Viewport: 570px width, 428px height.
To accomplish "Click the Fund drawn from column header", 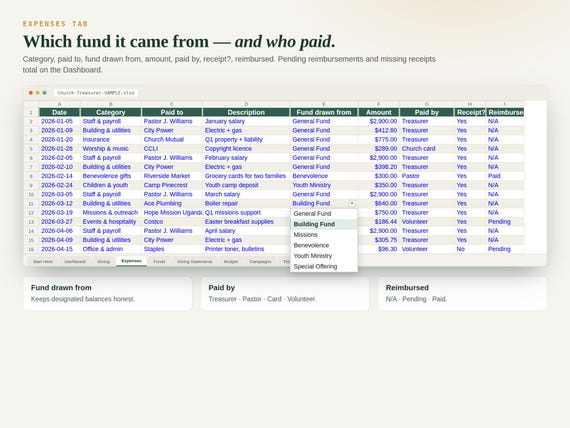I will point(324,112).
